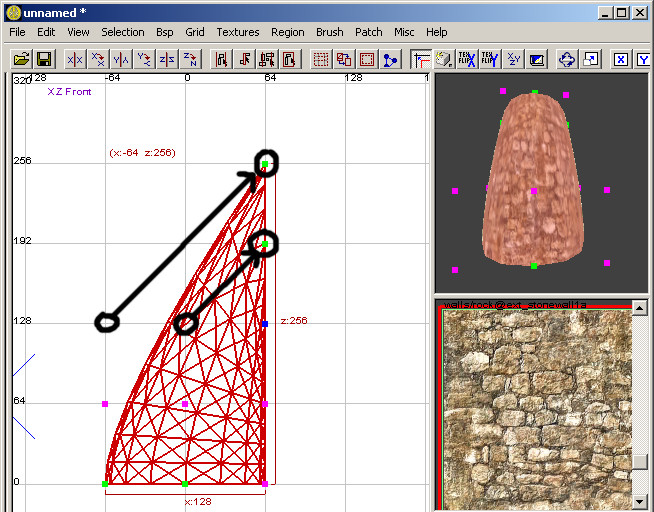
Task: Open the Help menu
Action: point(436,32)
